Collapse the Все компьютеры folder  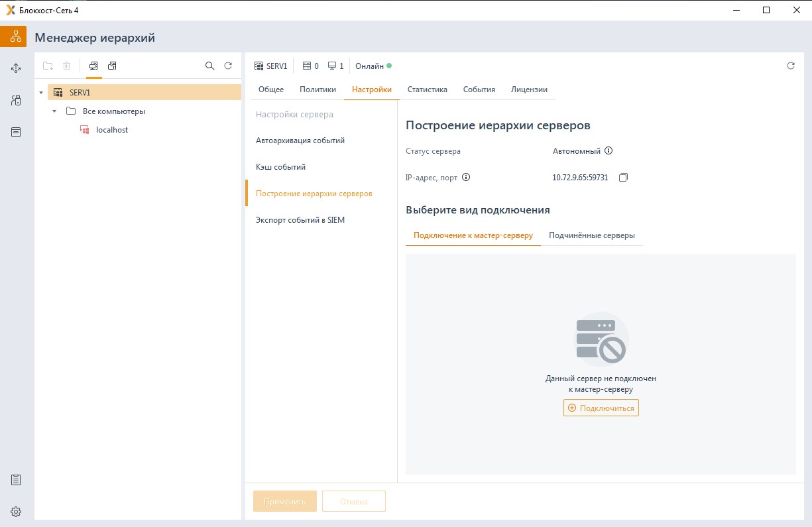[x=54, y=111]
